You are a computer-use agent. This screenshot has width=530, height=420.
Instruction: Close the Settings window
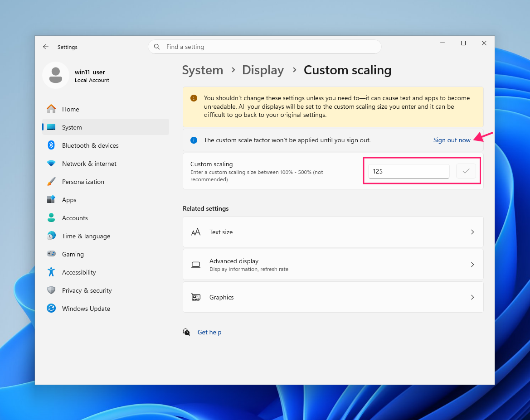(x=484, y=43)
